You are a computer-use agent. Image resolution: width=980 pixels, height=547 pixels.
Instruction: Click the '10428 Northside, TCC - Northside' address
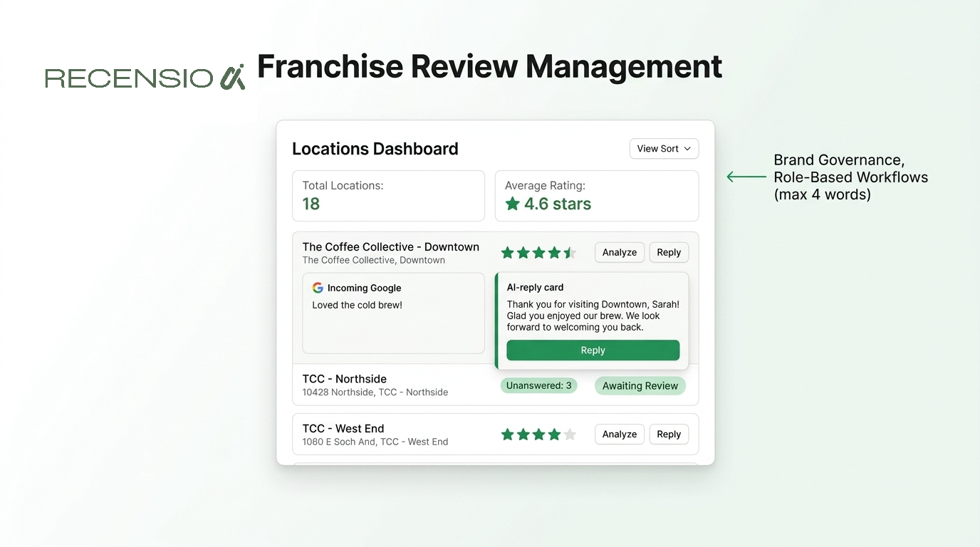[x=375, y=392]
